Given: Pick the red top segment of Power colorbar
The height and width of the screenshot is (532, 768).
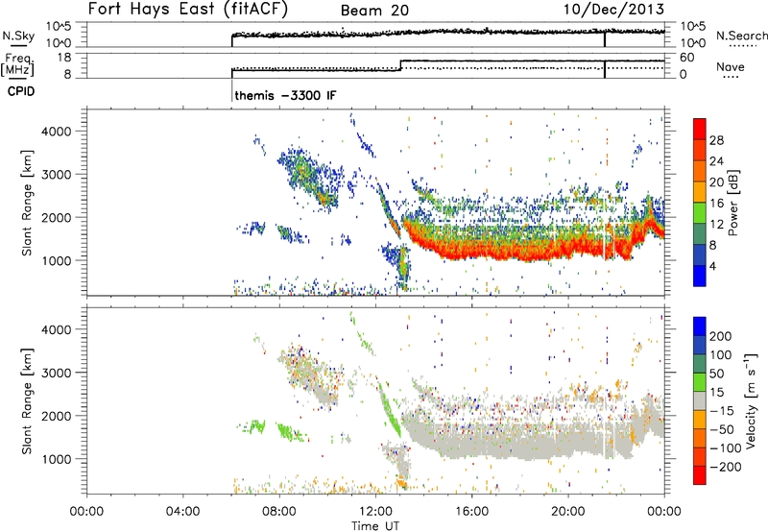Looking at the screenshot, I should [700, 129].
